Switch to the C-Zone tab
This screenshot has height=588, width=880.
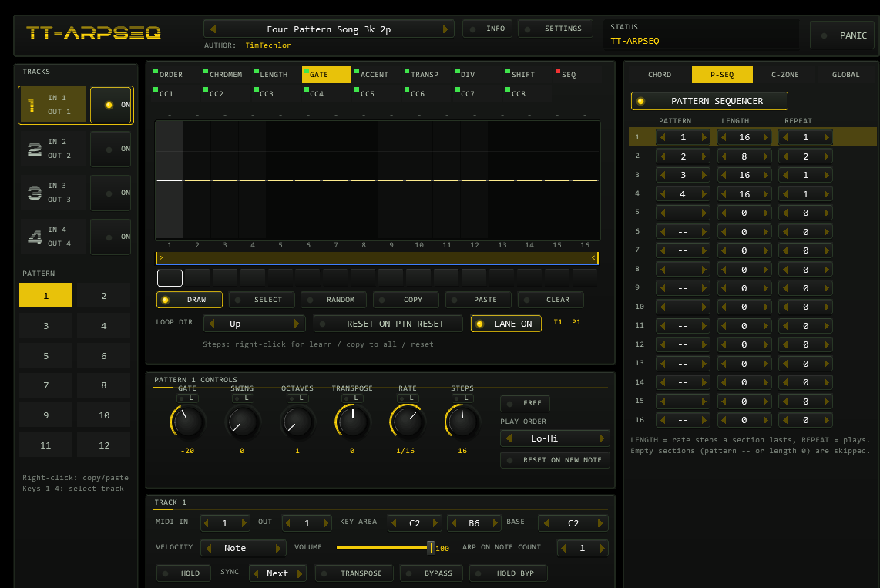click(x=784, y=75)
